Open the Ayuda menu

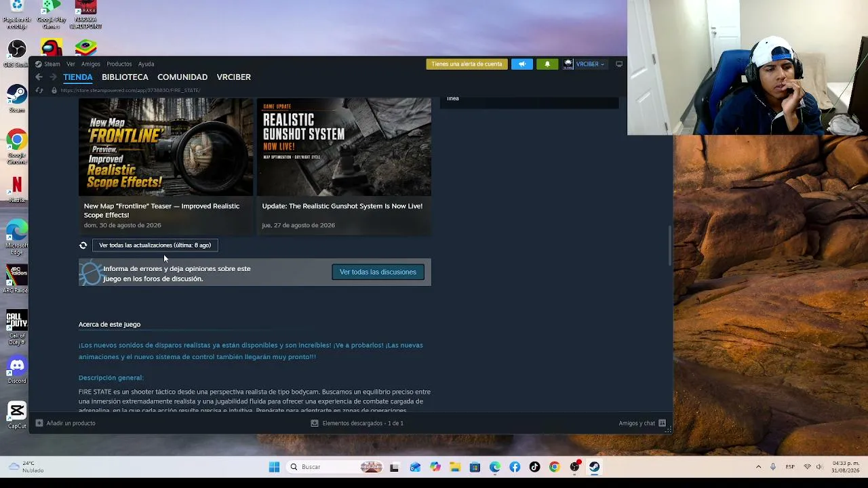146,64
